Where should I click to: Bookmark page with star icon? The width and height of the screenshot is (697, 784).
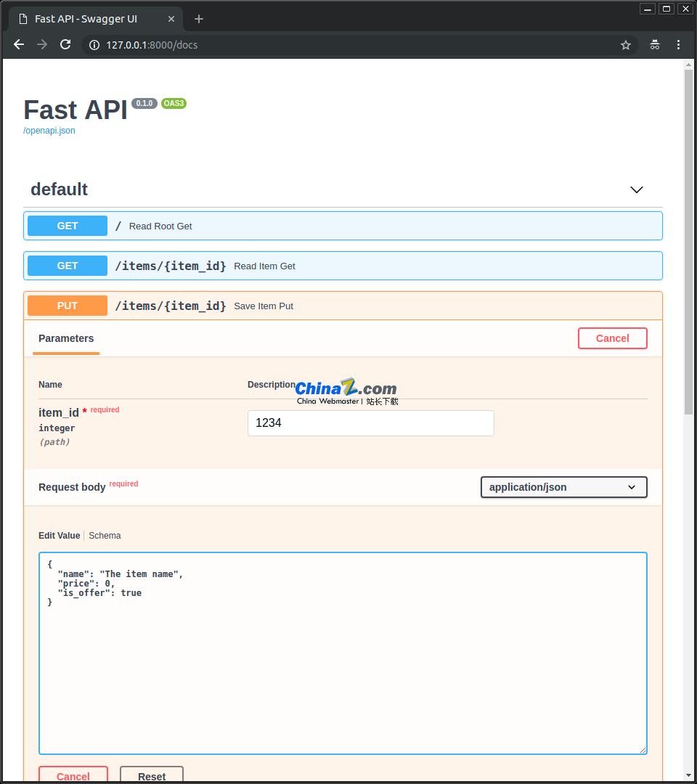point(626,45)
